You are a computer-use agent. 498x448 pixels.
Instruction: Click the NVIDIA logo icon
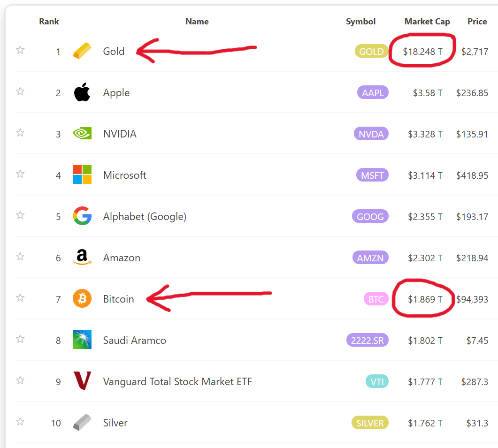[82, 134]
